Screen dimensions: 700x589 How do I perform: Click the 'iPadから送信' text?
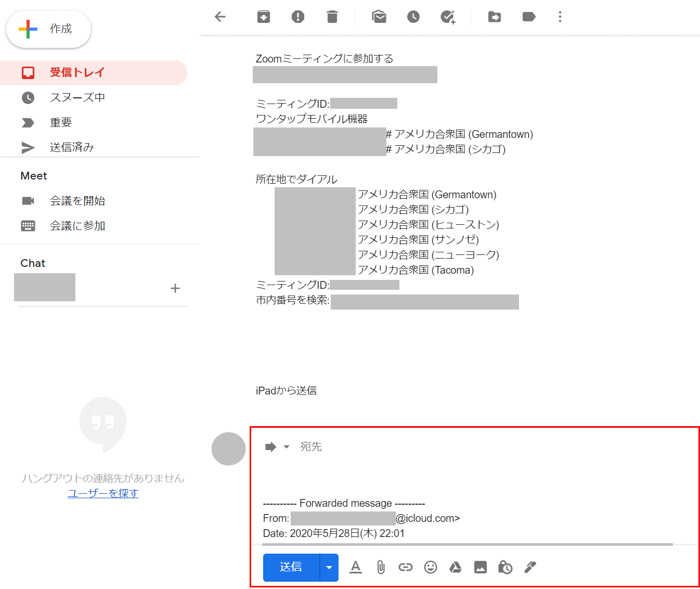pyautogui.click(x=286, y=391)
